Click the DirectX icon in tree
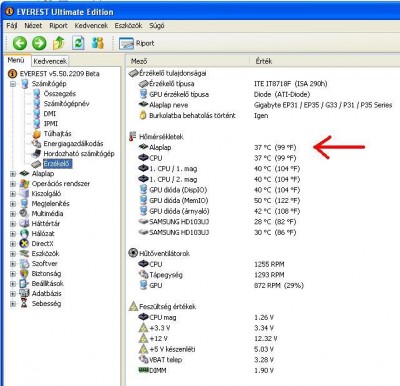Image resolution: width=400 pixels, height=386 pixels. click(24, 244)
